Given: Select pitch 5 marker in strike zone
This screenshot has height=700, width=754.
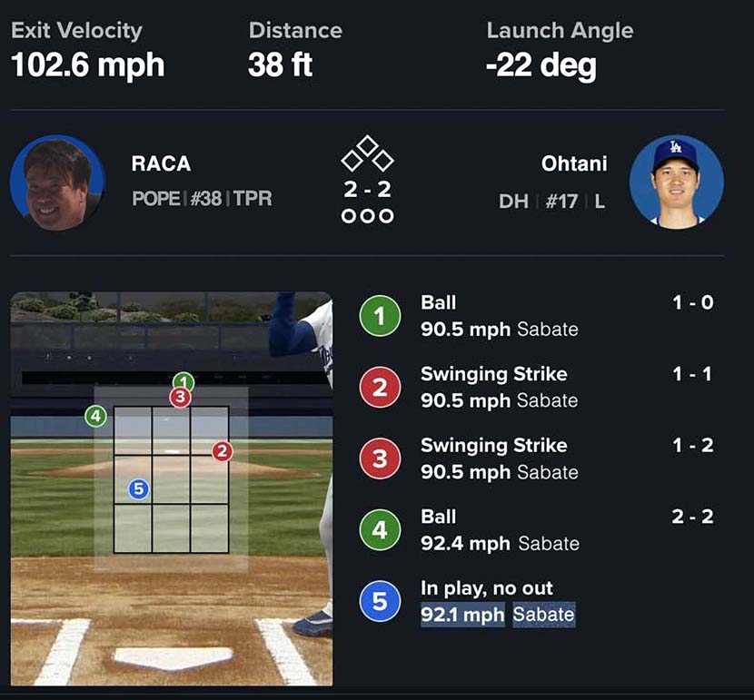Looking at the screenshot, I should (x=139, y=489).
